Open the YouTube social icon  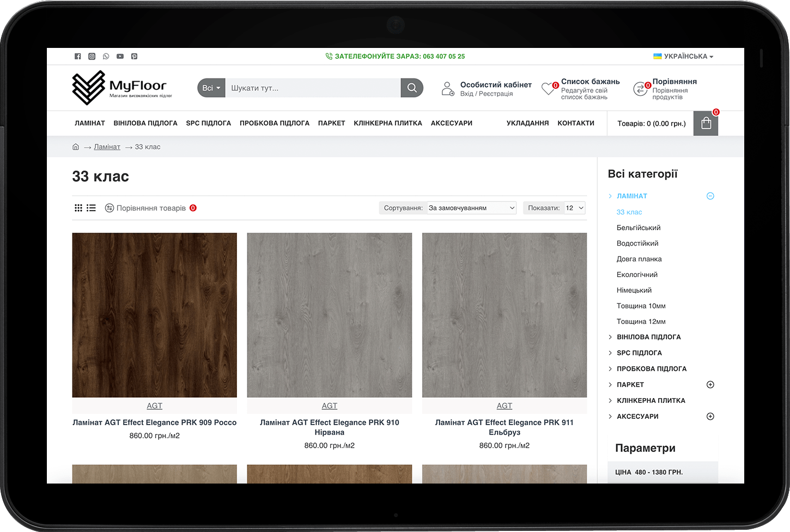coord(120,56)
